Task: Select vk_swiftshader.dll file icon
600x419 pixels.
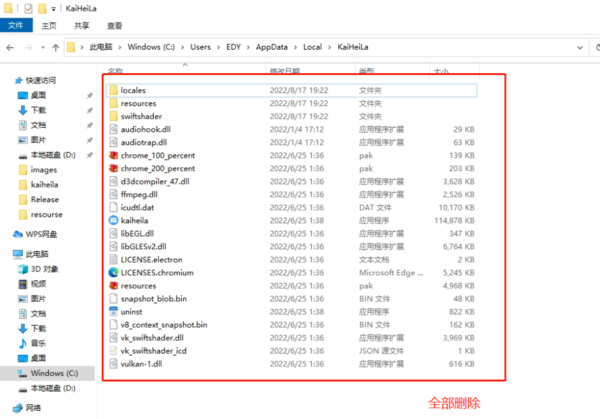Action: click(x=113, y=338)
